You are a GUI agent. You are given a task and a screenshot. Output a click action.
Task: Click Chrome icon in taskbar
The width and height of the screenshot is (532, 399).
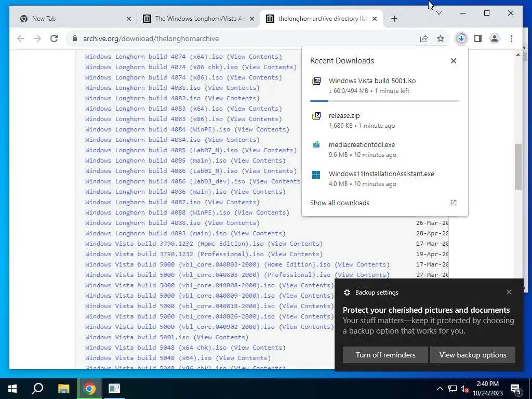pyautogui.click(x=89, y=389)
